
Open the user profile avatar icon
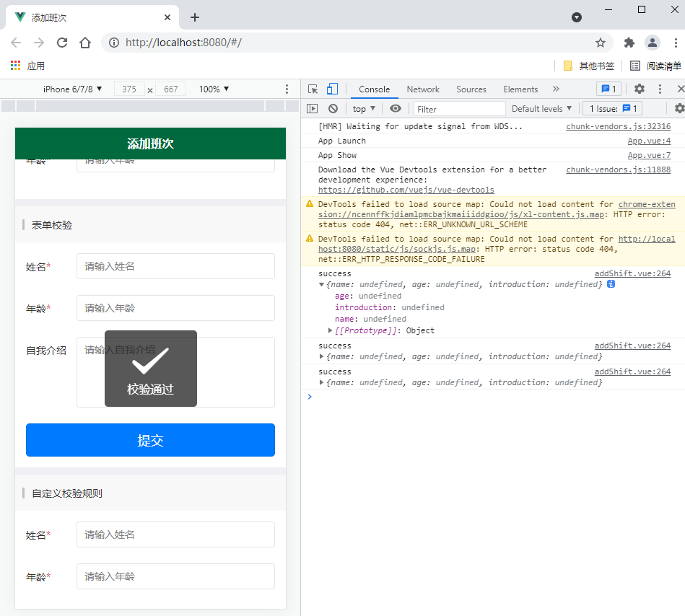653,43
